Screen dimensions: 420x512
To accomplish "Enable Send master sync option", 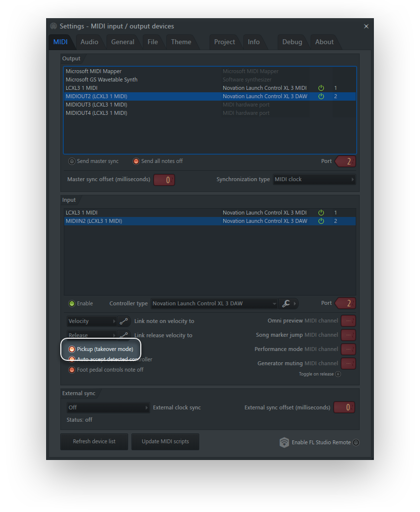I will click(72, 162).
